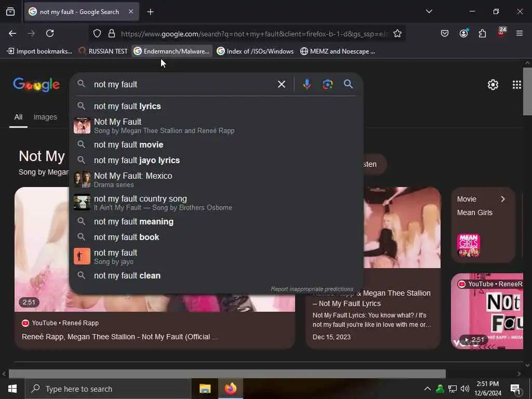Click the Google logo
This screenshot has width=532, height=399.
tap(37, 85)
